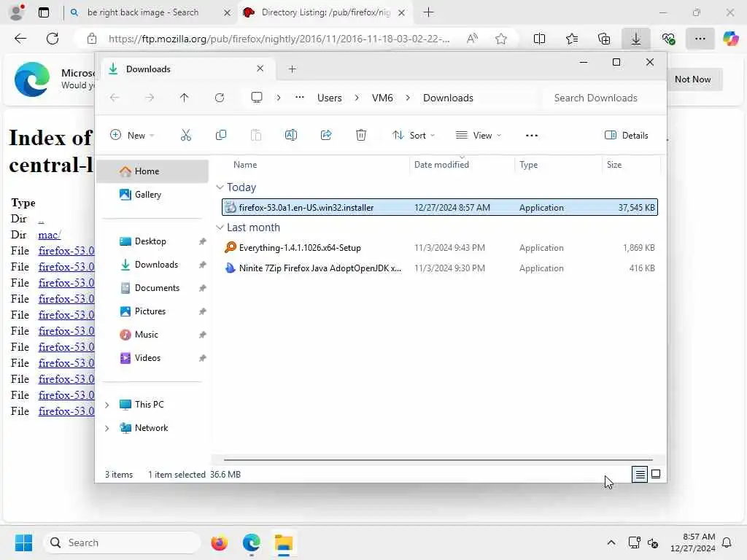The width and height of the screenshot is (747, 560).
Task: Switch to large thumbnails view icon in status bar
Action: click(x=656, y=474)
